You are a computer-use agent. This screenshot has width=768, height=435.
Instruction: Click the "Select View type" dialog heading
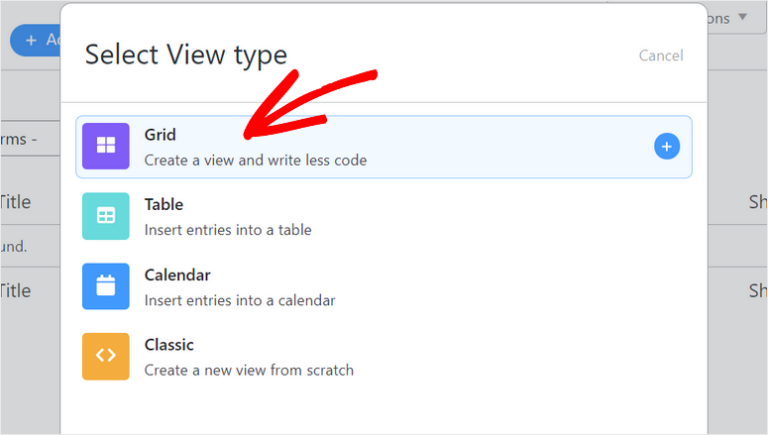point(185,55)
